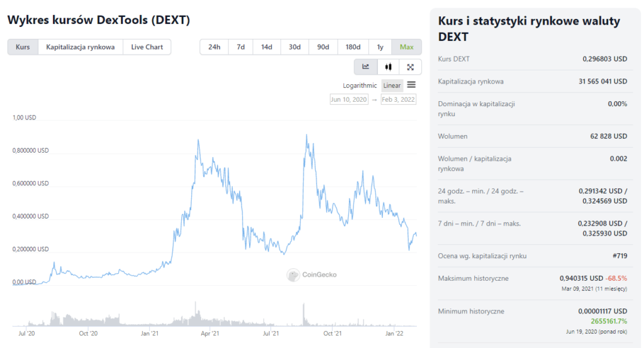Viewport: 644px width, 348px height.
Task: Select the 24h time range
Action: [214, 47]
